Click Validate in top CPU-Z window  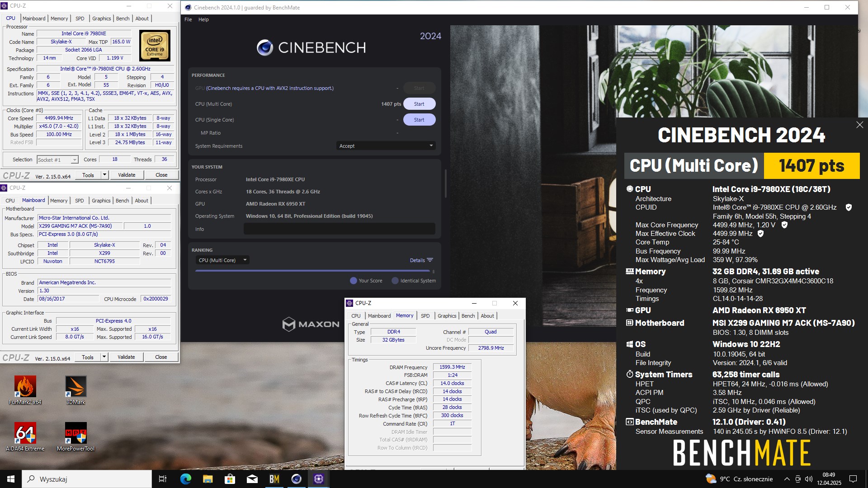[x=127, y=175]
